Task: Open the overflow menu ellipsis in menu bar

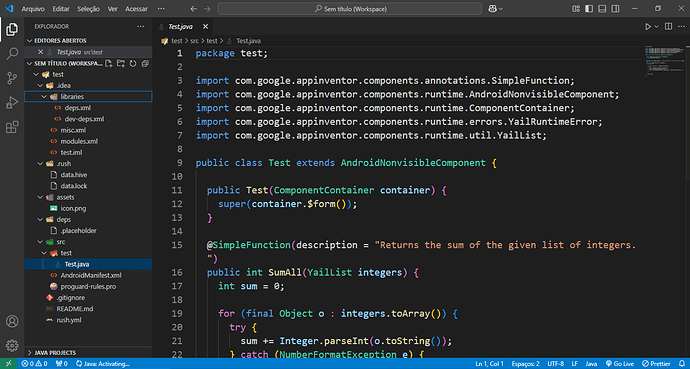Action: (x=161, y=9)
